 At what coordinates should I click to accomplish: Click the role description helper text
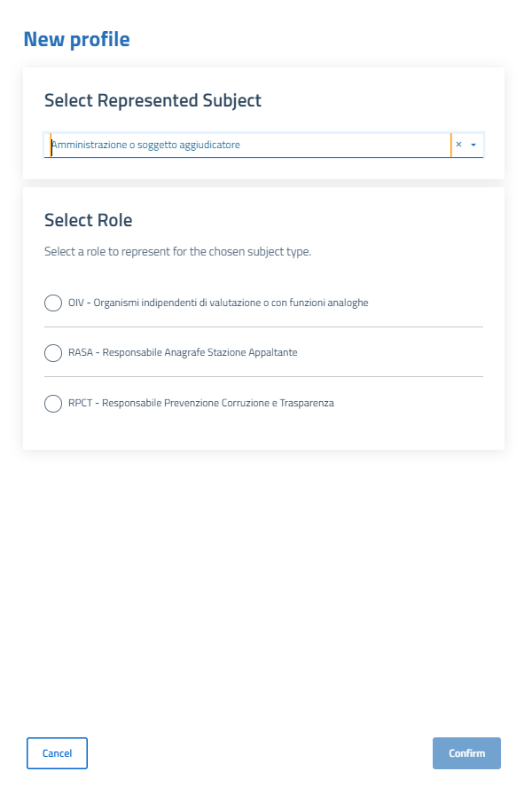click(177, 252)
